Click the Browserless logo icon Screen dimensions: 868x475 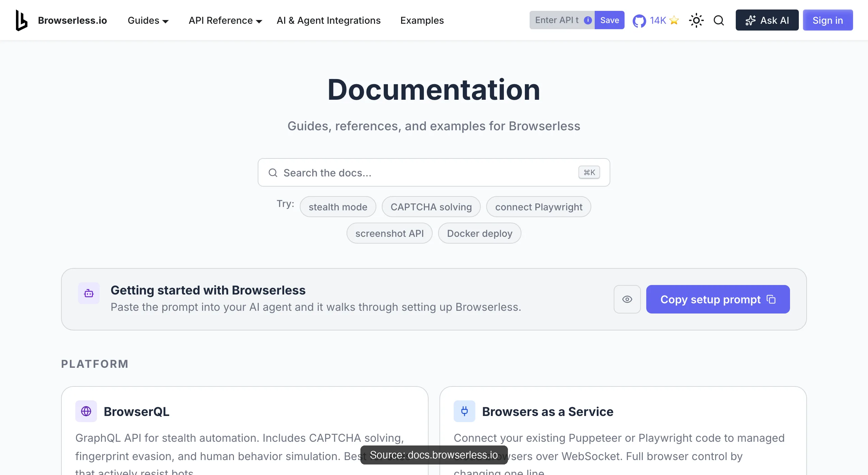click(x=21, y=20)
